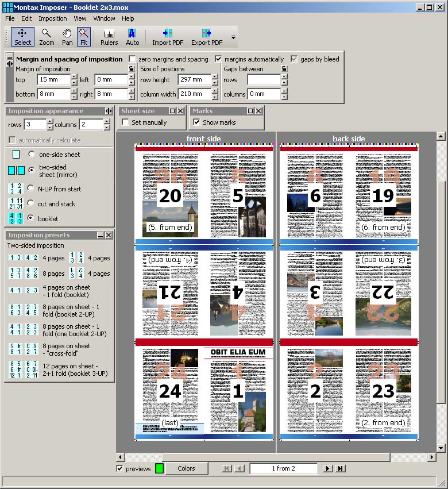This screenshot has height=489, width=448.
Task: Click the Fit view tool
Action: pos(84,37)
